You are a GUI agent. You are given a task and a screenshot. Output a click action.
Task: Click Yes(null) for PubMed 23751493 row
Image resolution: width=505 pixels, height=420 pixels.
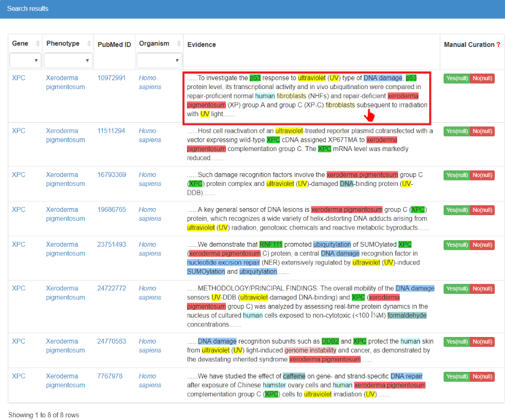457,245
